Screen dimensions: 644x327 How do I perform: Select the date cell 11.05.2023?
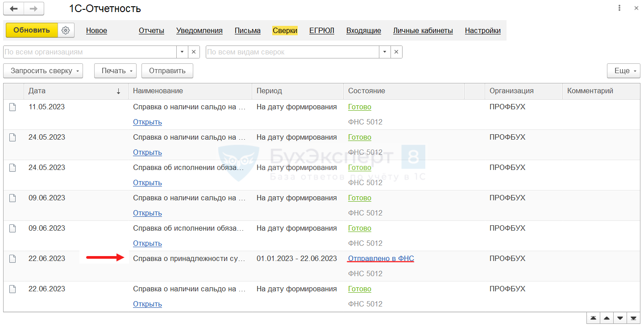(47, 107)
